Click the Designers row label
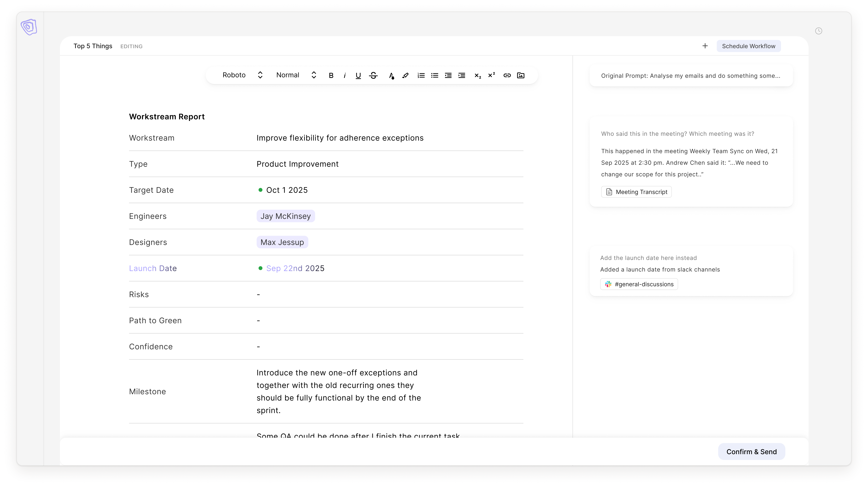 coord(148,242)
